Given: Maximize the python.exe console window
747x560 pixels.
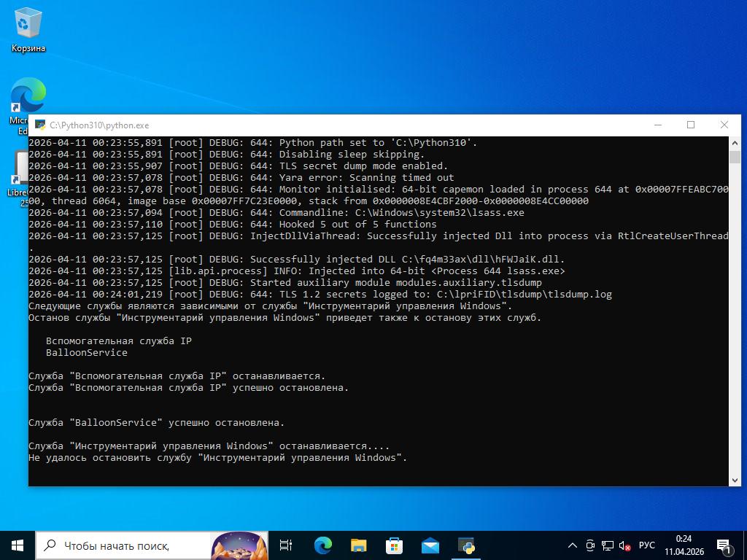Looking at the screenshot, I should 691,125.
